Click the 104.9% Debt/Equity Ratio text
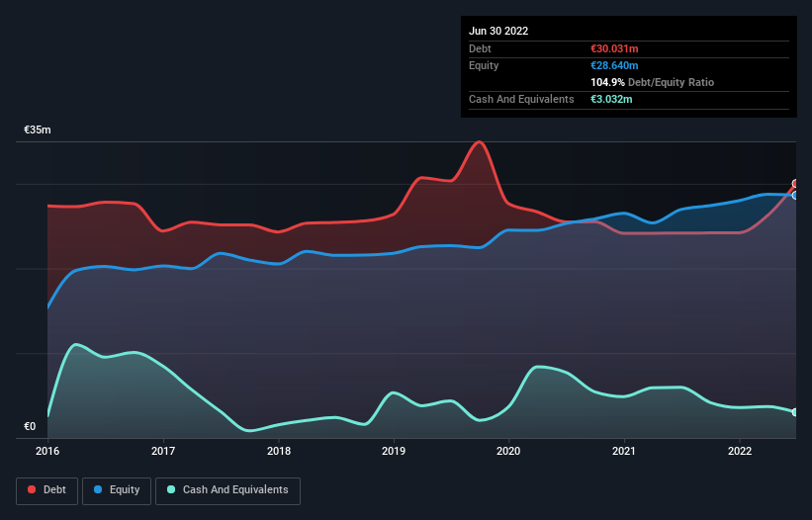 click(x=652, y=82)
